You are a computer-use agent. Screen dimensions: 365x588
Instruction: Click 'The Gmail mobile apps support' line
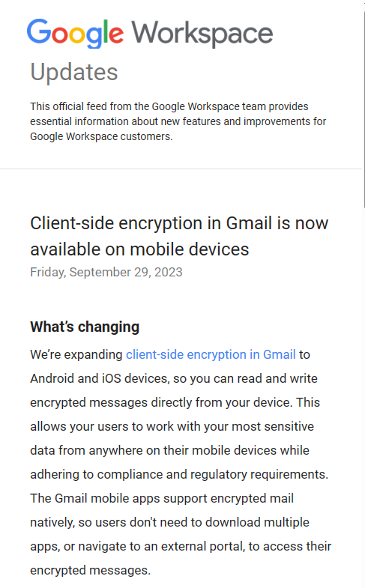tap(162, 498)
